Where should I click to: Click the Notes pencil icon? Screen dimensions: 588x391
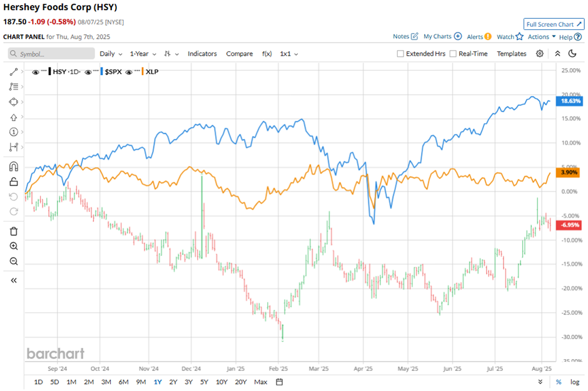pyautogui.click(x=414, y=36)
